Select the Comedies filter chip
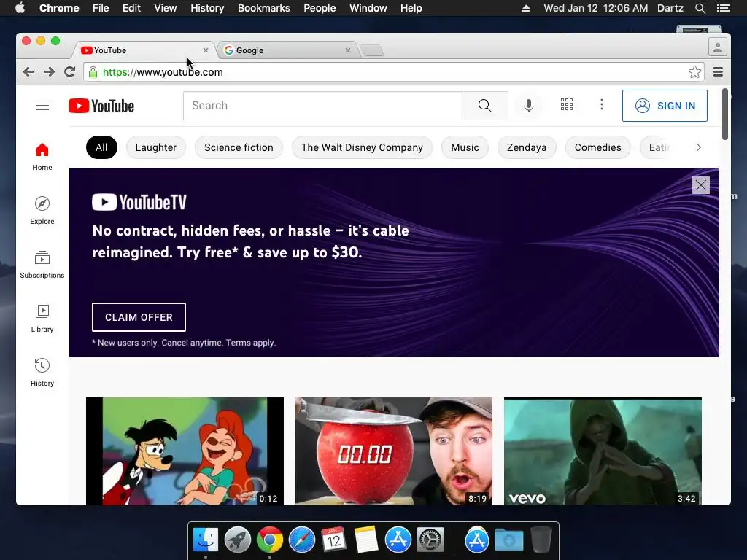 click(598, 147)
